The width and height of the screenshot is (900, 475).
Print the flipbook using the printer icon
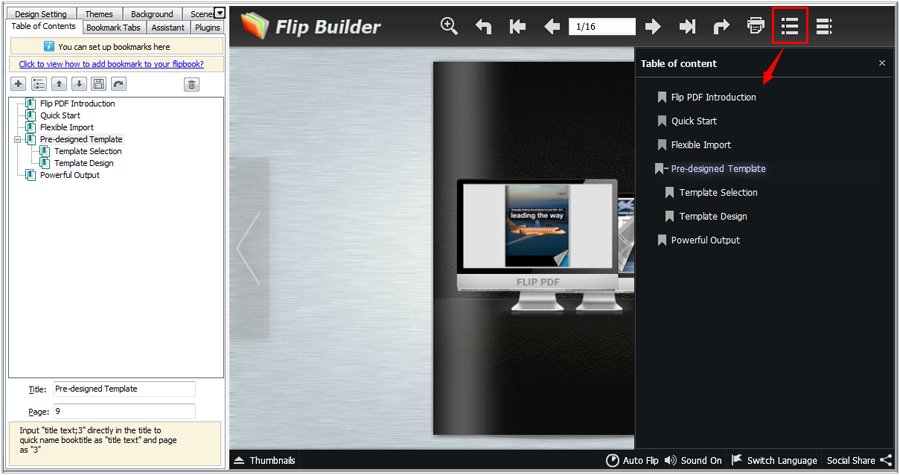pyautogui.click(x=755, y=26)
